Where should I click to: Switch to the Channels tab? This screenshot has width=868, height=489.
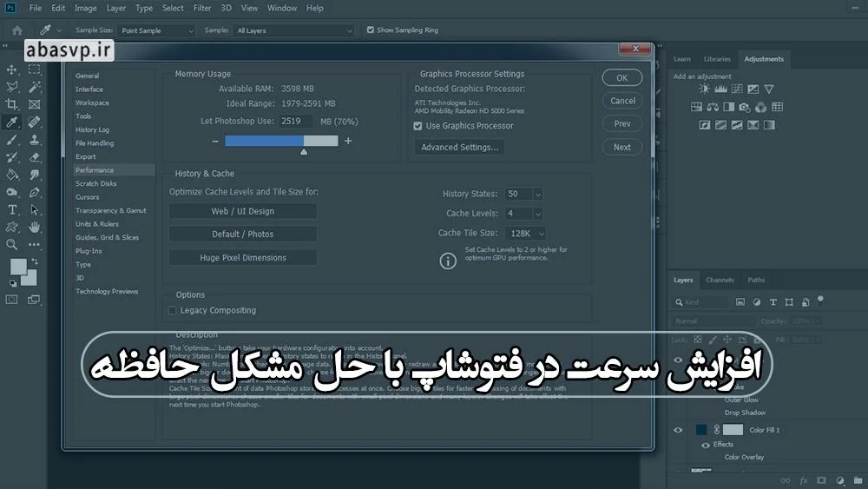(720, 281)
